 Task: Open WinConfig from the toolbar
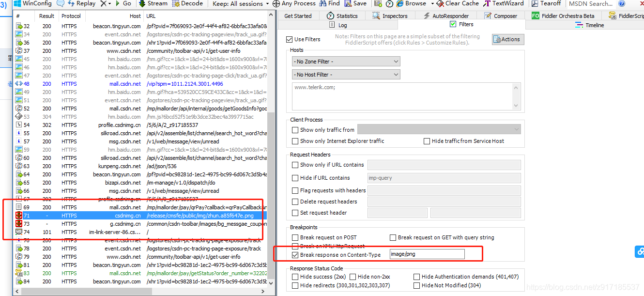coord(32,3)
